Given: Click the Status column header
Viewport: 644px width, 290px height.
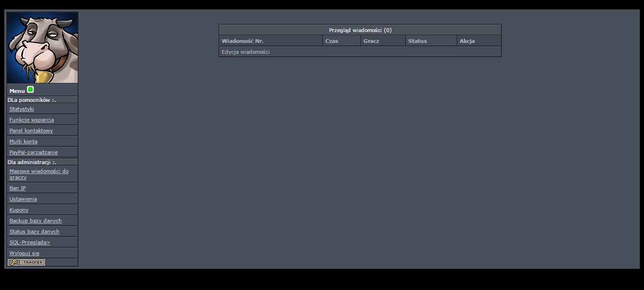Looking at the screenshot, I should 431,41.
